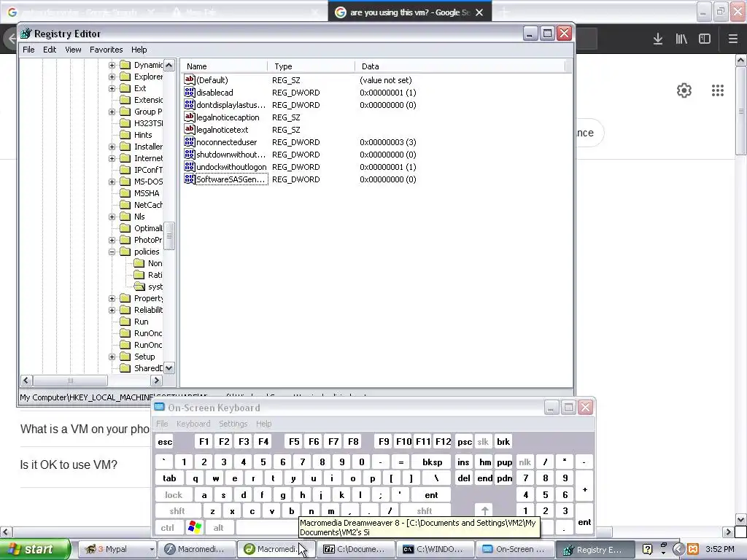The image size is (747, 560).
Task: Open the browser hamburger menu
Action: (733, 39)
